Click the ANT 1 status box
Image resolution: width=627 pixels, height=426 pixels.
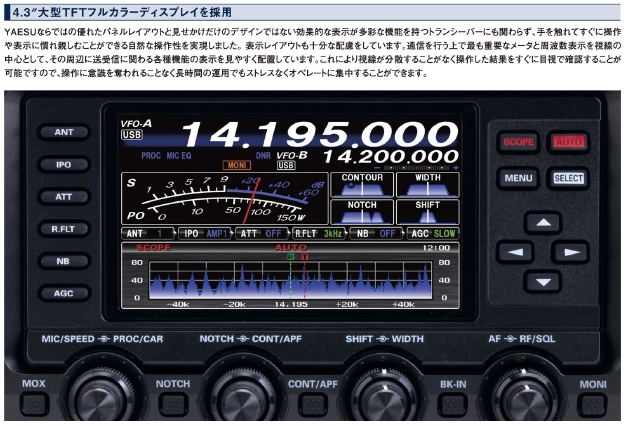point(148,234)
